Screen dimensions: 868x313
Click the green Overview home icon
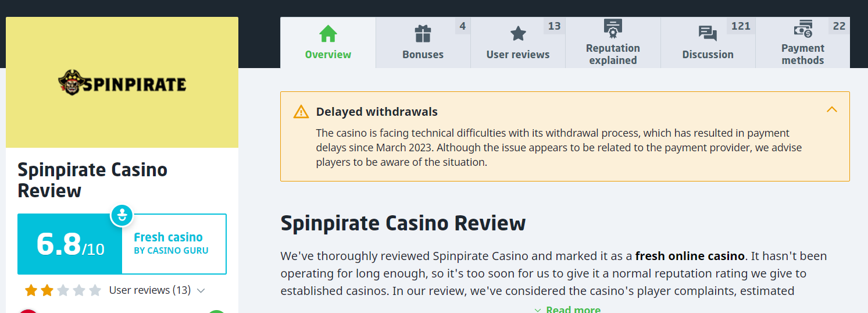328,34
